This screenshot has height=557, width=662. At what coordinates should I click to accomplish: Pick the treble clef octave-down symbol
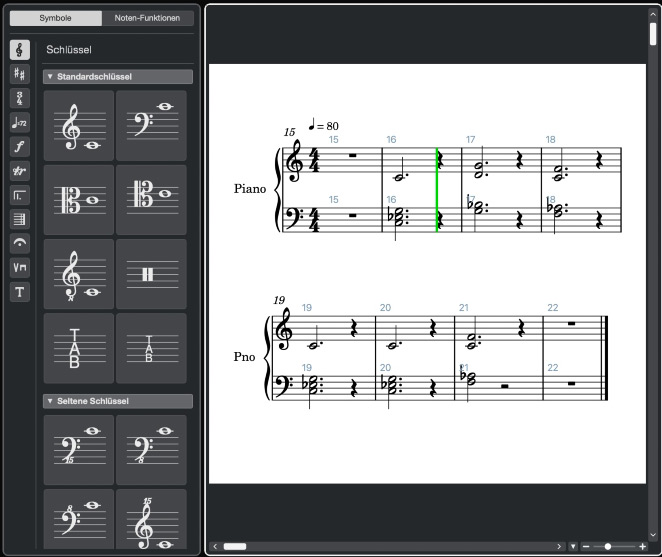tap(79, 274)
